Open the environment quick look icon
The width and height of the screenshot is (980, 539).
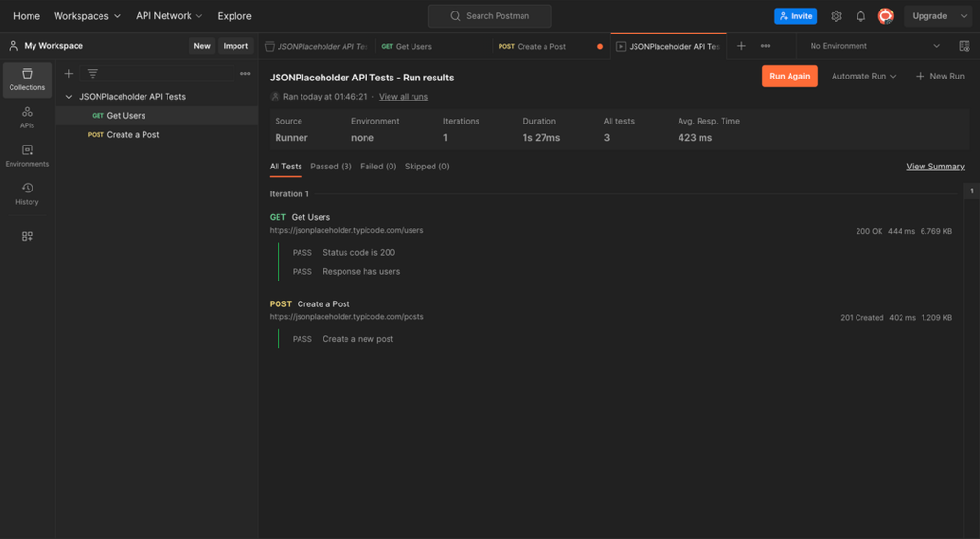click(x=965, y=46)
